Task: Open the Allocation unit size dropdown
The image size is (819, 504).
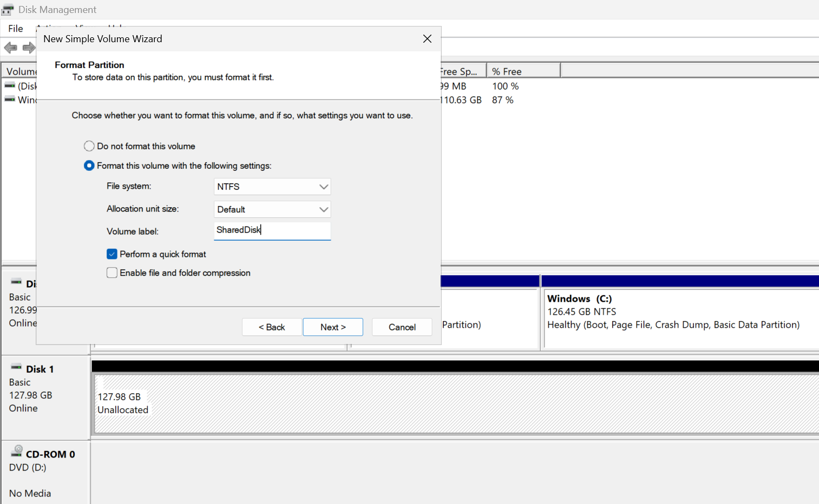Action: tap(272, 209)
